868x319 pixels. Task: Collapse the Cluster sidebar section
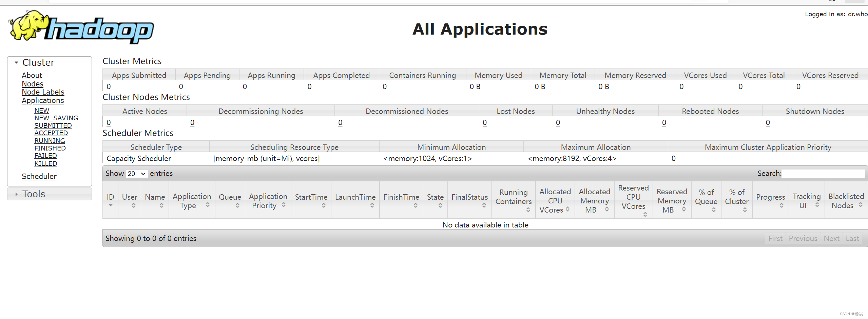(50, 63)
